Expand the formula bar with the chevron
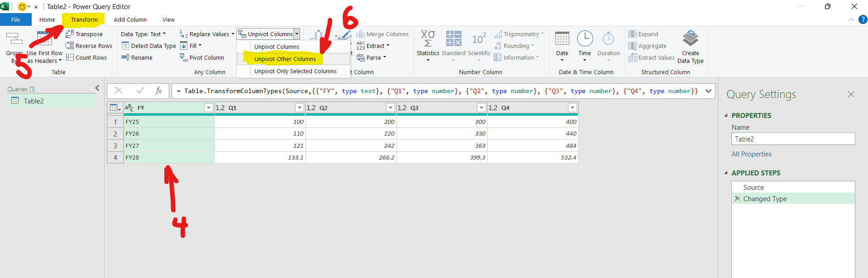Image resolution: width=868 pixels, height=278 pixels. (708, 91)
